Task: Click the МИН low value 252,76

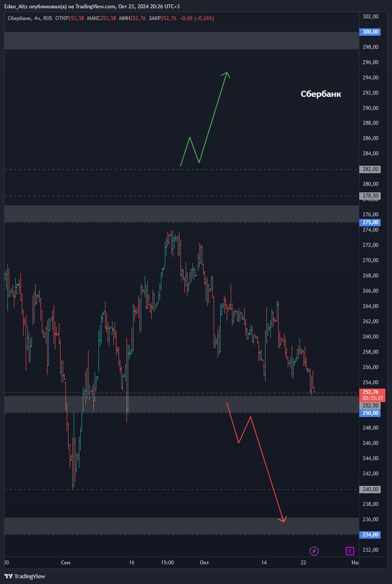Action: click(138, 18)
